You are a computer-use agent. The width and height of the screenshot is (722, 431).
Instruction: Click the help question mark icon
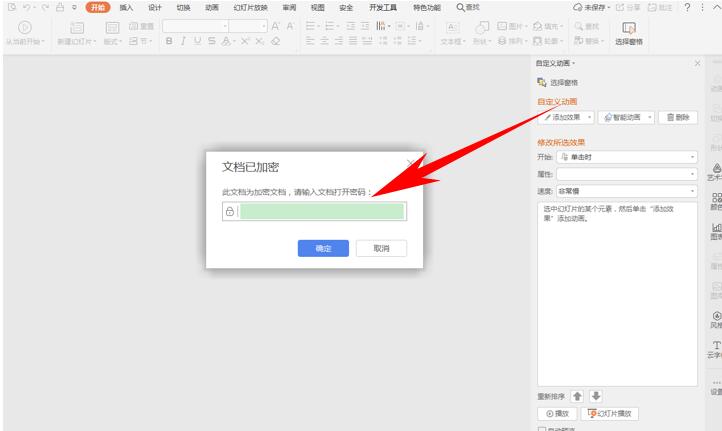point(687,7)
